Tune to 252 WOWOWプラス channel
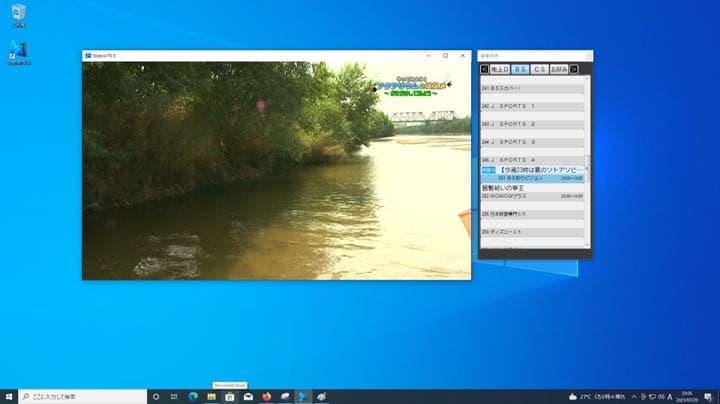Screen dimensions: 720x404 (x=532, y=192)
